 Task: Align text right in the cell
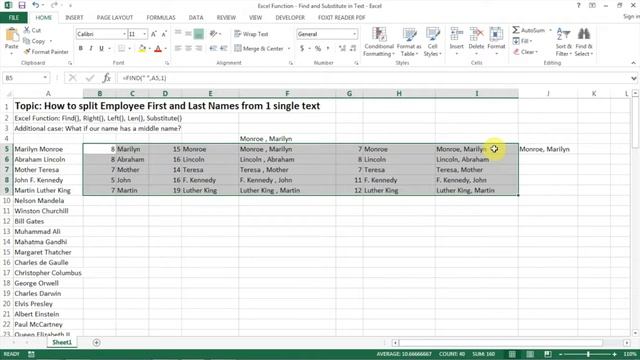coord(199,49)
